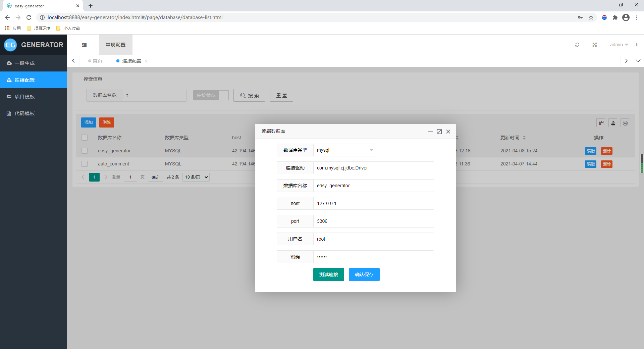Click the export table icon
The image size is (644, 349).
613,123
